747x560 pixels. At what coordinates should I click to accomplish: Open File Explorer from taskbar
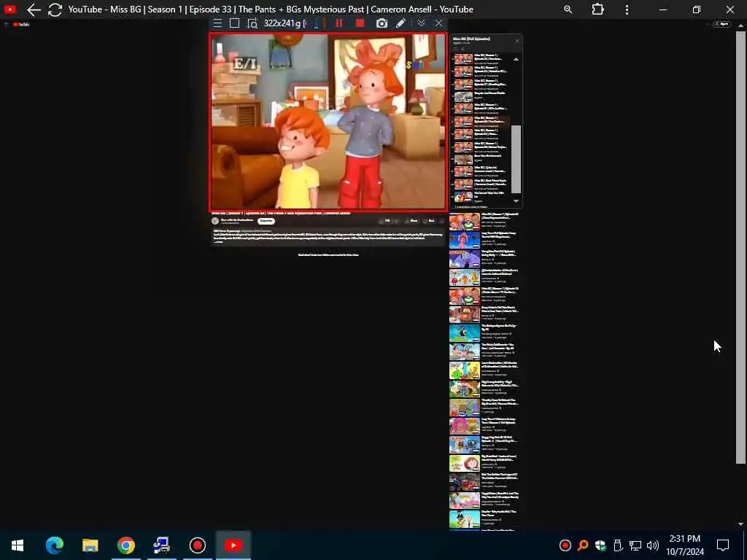pyautogui.click(x=90, y=545)
